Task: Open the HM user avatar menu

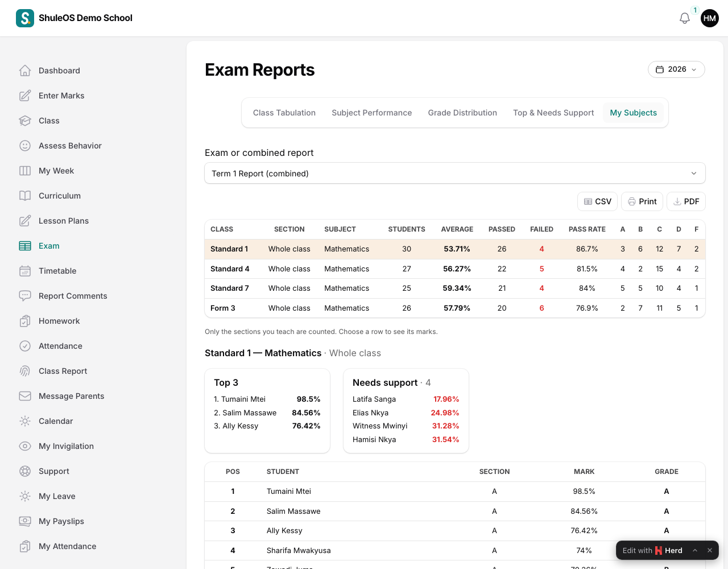Action: [x=710, y=18]
